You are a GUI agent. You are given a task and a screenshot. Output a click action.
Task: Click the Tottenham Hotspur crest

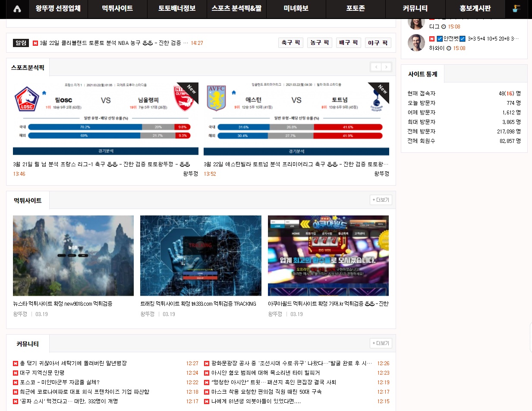(377, 100)
